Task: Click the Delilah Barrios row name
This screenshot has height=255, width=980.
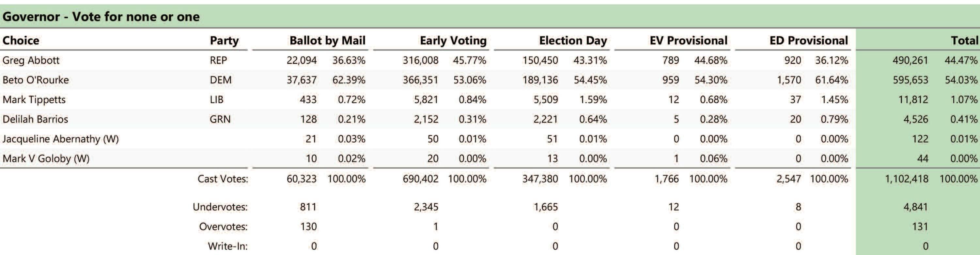Action: 35,119
